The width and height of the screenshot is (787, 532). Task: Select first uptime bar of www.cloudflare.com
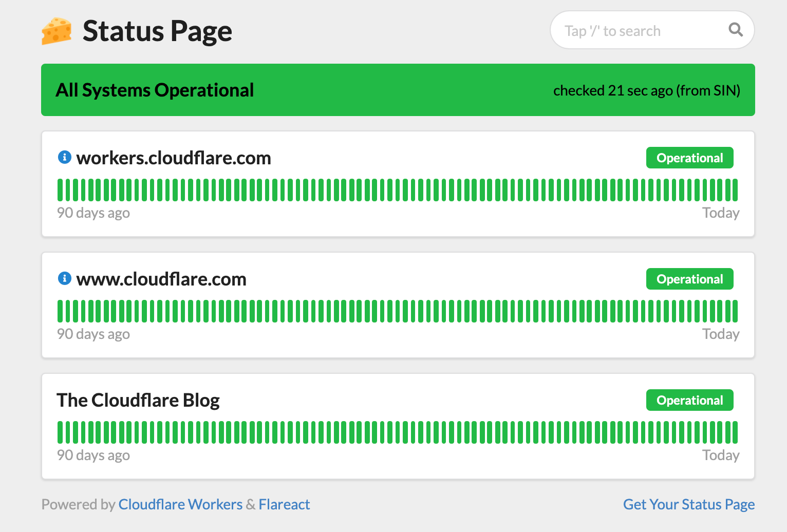60,311
